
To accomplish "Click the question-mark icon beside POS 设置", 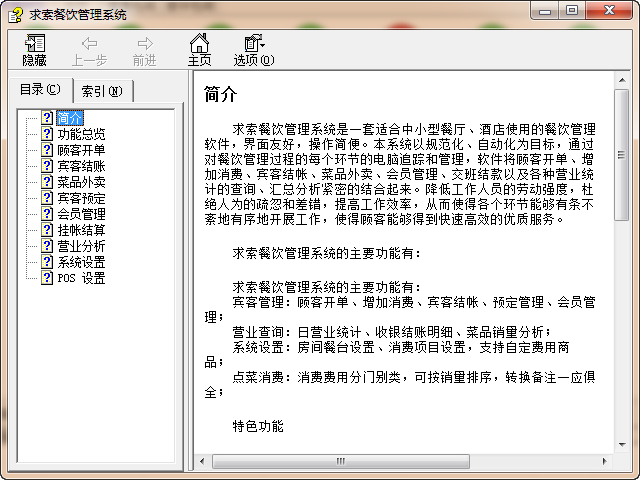I will pos(47,278).
